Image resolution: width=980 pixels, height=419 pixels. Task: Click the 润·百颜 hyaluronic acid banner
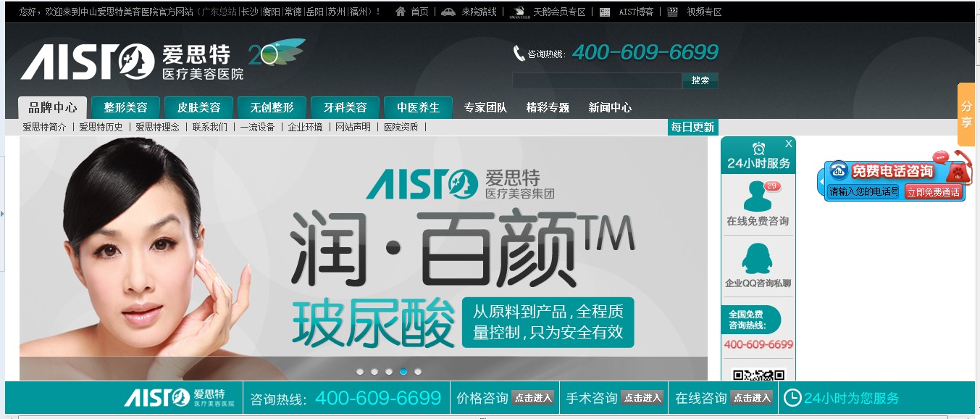point(364,258)
